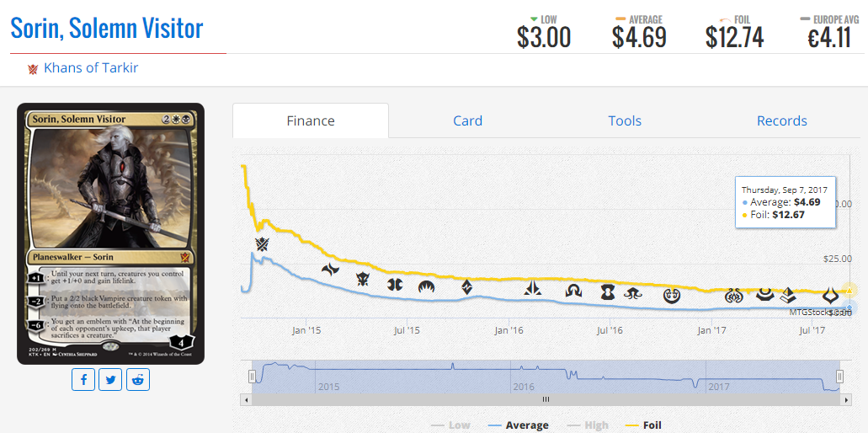Click the FOIL price $12.74
Screen dimensions: 868x433
(x=735, y=38)
